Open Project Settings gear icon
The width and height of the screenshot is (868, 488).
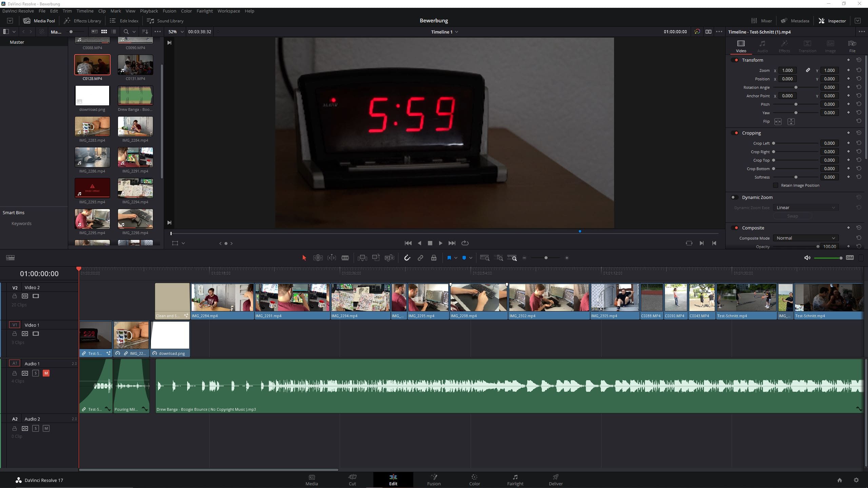(856, 480)
